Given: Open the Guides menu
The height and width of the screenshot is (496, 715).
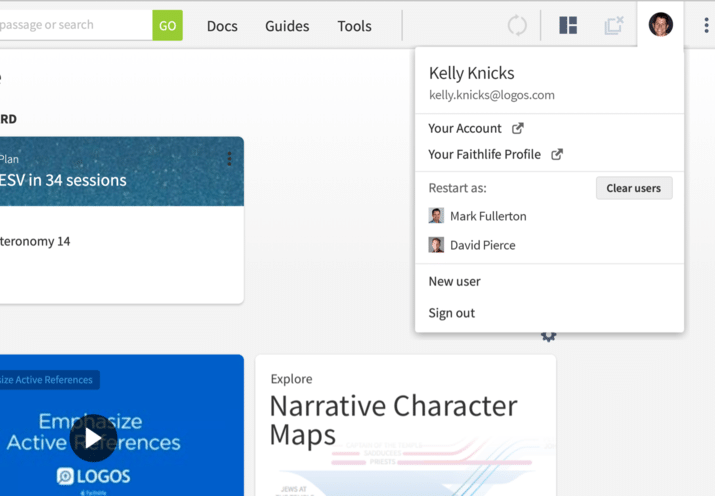Looking at the screenshot, I should [x=287, y=26].
